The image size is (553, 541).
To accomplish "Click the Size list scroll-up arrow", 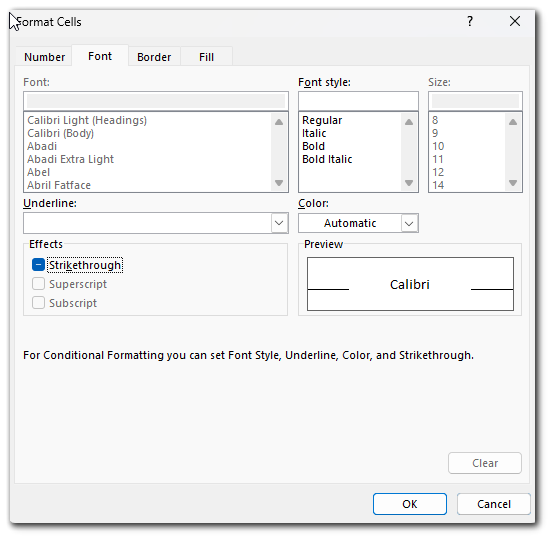I will [513, 122].
